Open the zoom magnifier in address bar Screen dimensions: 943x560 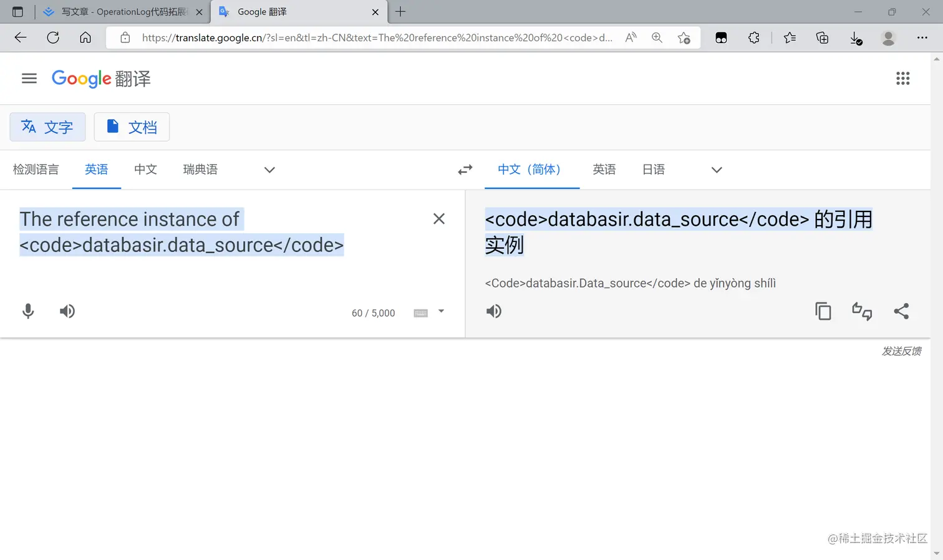[x=657, y=37]
